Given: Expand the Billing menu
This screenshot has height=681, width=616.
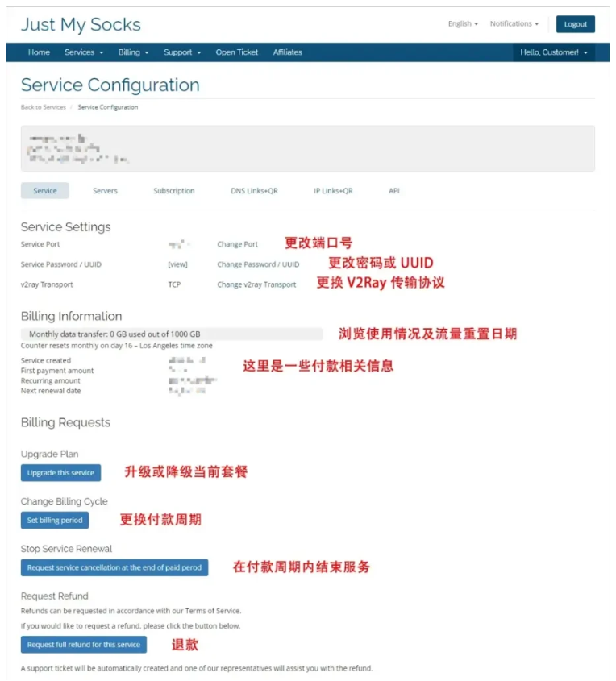Looking at the screenshot, I should click(x=133, y=52).
